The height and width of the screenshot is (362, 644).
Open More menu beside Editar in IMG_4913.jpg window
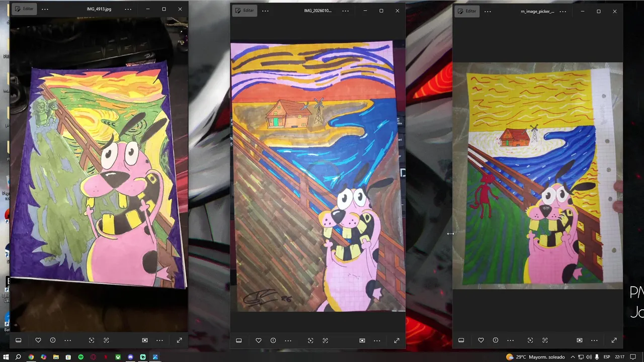[x=45, y=10]
